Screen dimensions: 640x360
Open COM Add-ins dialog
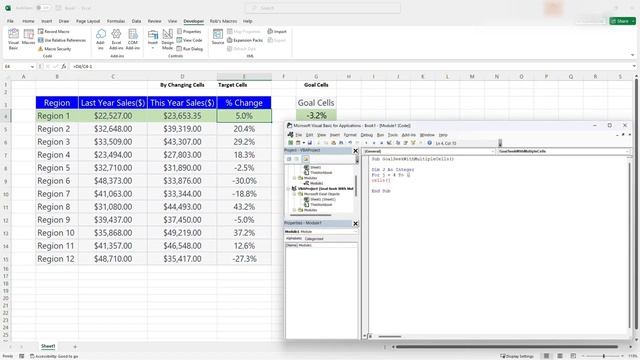pyautogui.click(x=133, y=39)
